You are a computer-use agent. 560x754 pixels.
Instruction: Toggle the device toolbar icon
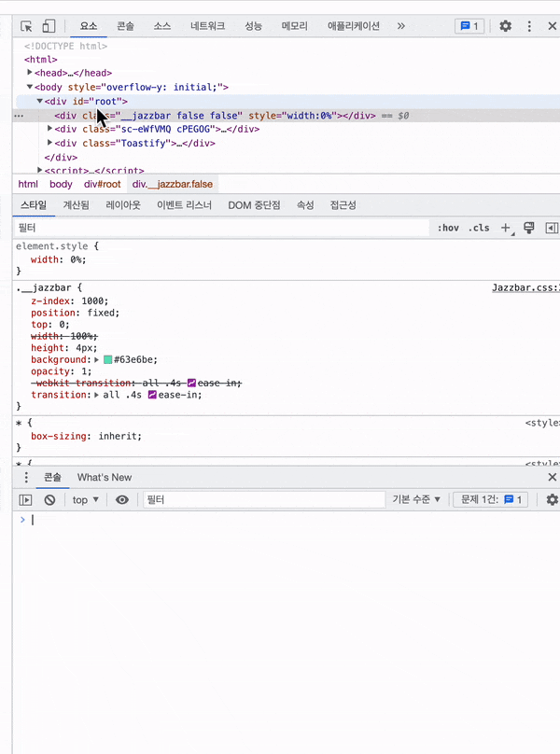coord(49,26)
